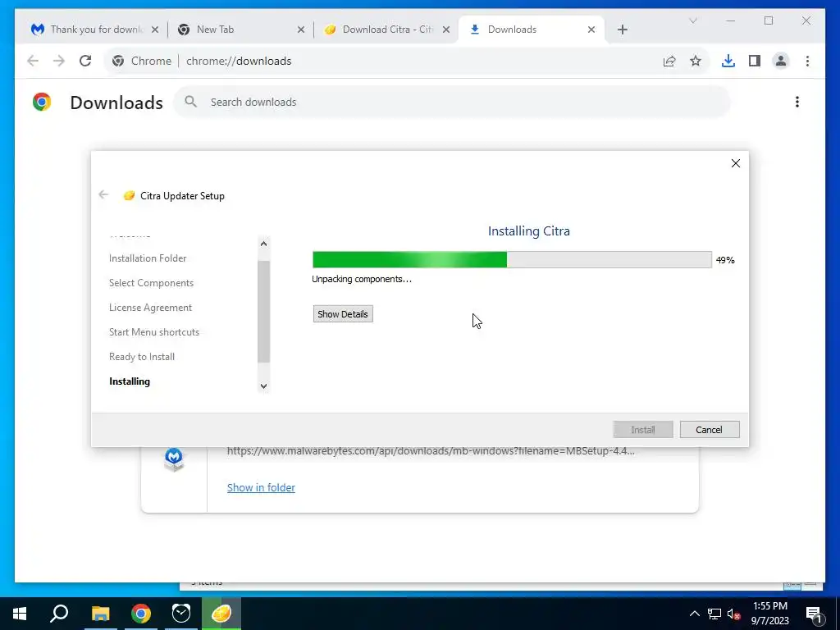Open the Downloads page more-actions menu
The height and width of the screenshot is (630, 840).
tap(797, 102)
